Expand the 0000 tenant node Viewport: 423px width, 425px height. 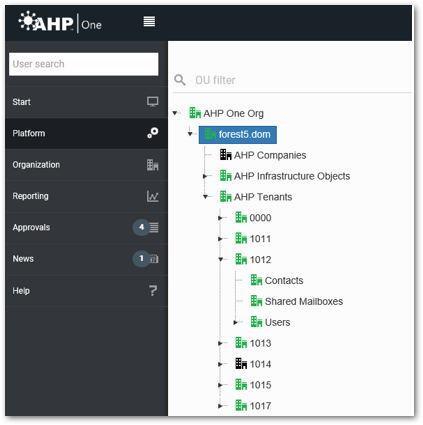[x=220, y=218]
